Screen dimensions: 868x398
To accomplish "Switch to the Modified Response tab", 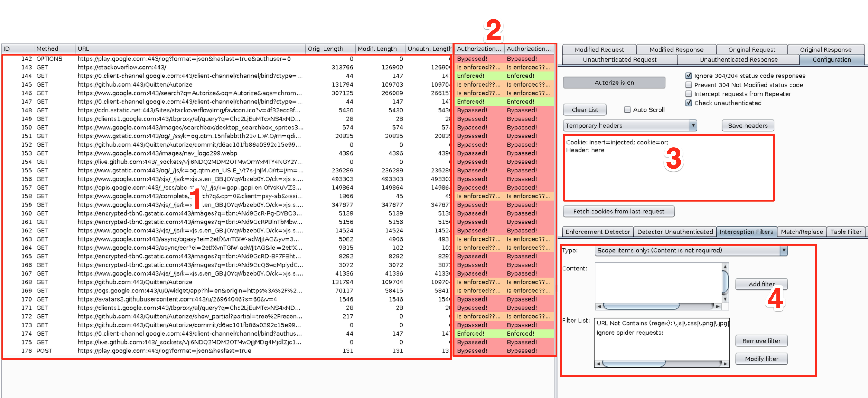I will click(676, 49).
